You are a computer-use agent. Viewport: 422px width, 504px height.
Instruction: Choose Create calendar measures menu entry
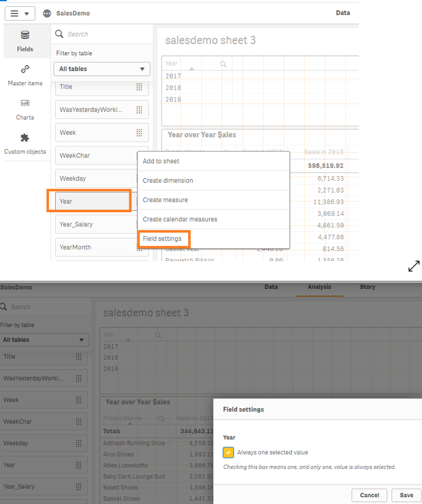pos(180,220)
